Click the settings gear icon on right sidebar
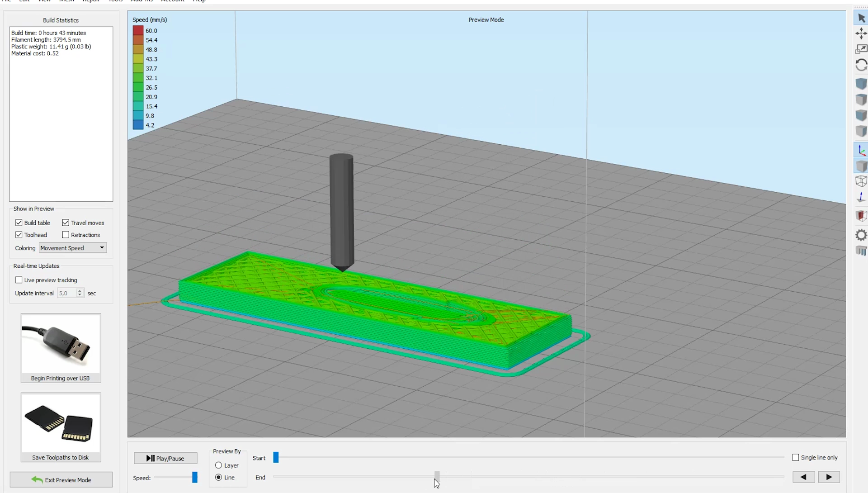This screenshot has height=493, width=868. (861, 234)
